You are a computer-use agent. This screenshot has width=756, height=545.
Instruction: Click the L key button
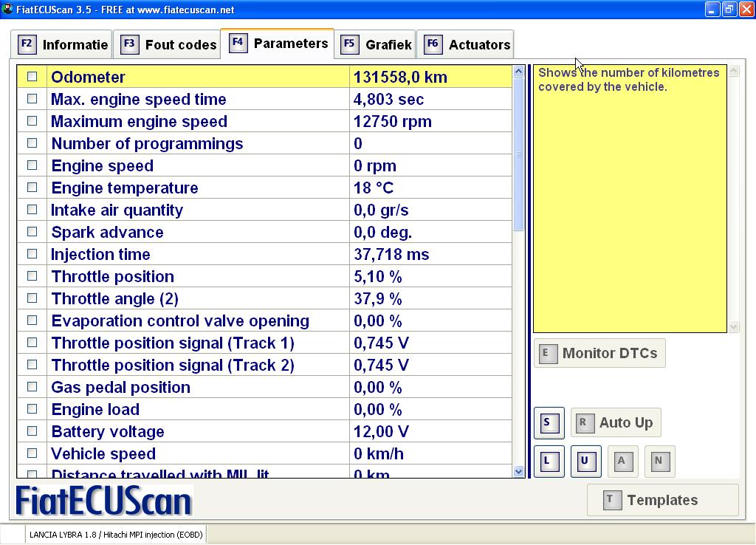(549, 462)
